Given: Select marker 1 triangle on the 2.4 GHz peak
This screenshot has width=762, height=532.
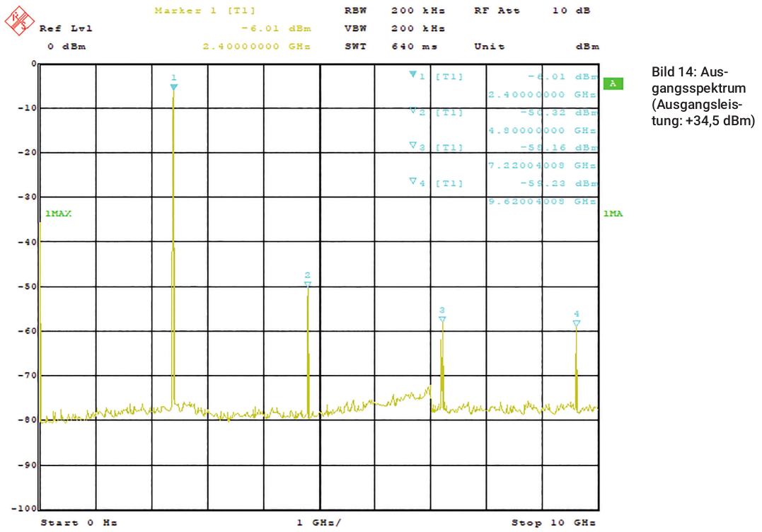Looking at the screenshot, I should coord(173,87).
